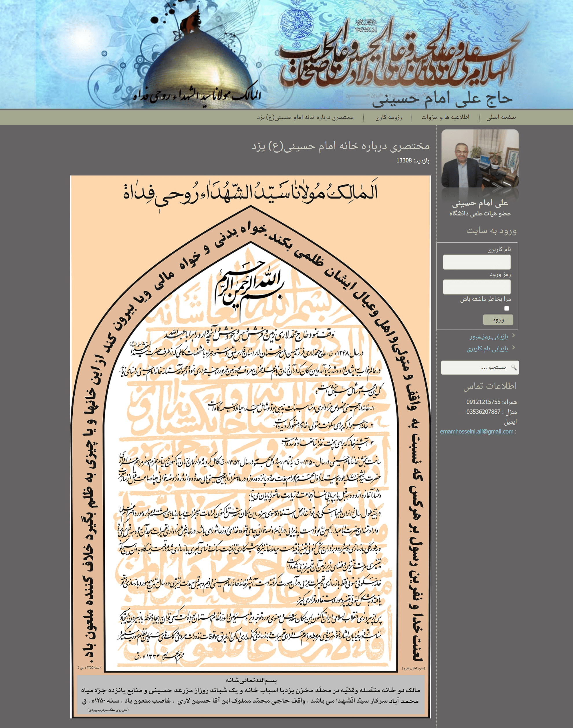The height and width of the screenshot is (728, 573).
Task: Click the article heading مختصری درباره خانه امام حسینی
Action: click(341, 146)
